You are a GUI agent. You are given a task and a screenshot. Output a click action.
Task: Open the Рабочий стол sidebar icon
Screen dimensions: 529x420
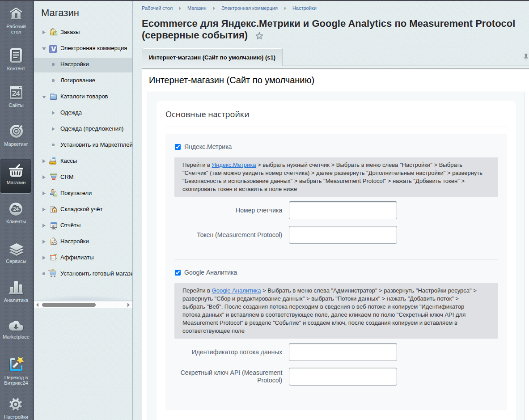click(16, 14)
